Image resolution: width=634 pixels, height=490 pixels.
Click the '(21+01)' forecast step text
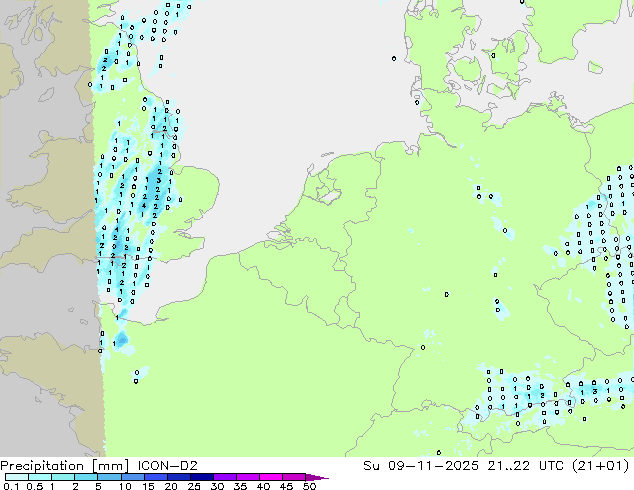tap(600, 466)
